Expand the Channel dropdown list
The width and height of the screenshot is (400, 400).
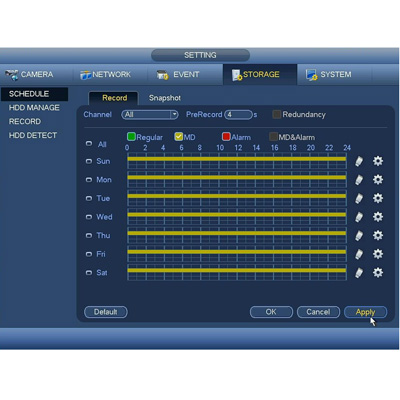pyautogui.click(x=150, y=115)
